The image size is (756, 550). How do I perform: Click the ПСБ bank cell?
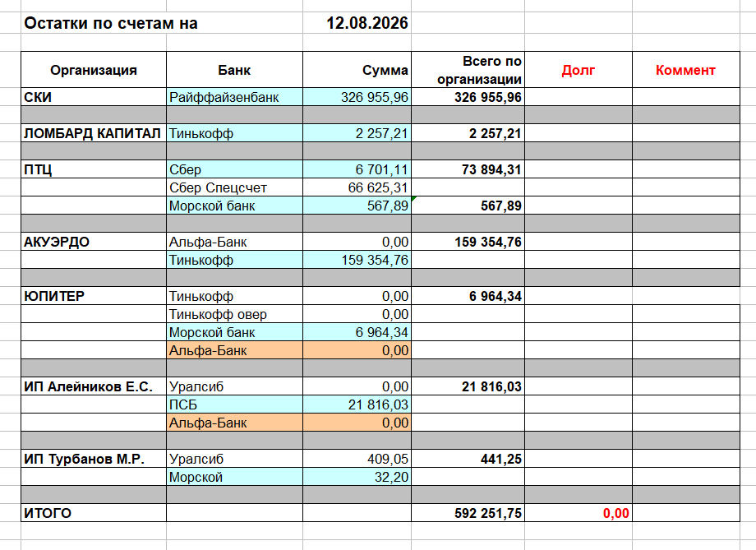234,404
